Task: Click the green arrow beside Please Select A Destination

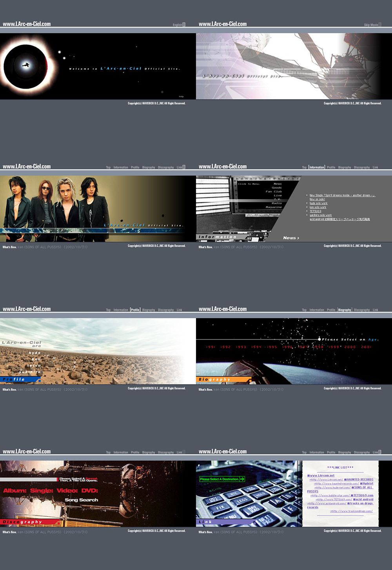Action: pyautogui.click(x=242, y=479)
